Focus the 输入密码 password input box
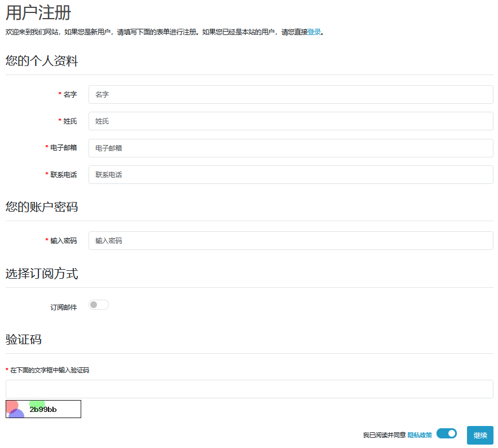Screen dimensions: 498x448 [x=290, y=241]
